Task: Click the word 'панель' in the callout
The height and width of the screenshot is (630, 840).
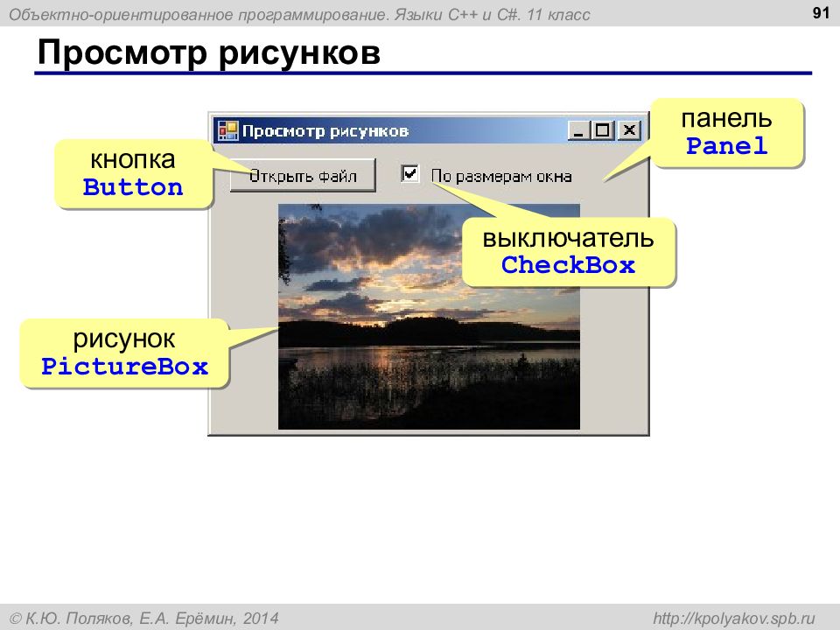Action: click(x=726, y=118)
